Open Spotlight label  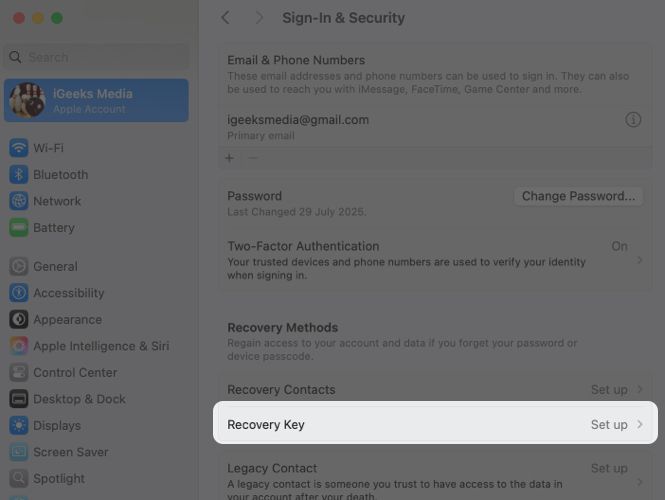coord(59,478)
